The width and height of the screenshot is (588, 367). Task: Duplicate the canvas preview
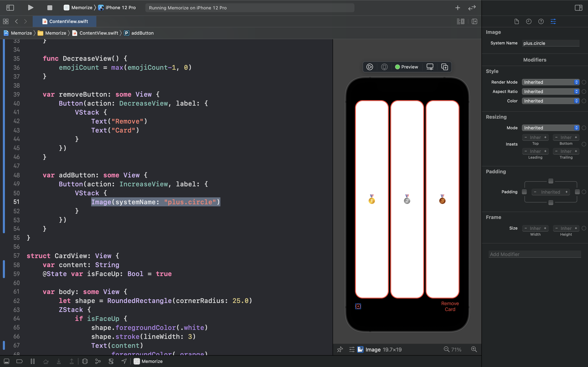(444, 67)
